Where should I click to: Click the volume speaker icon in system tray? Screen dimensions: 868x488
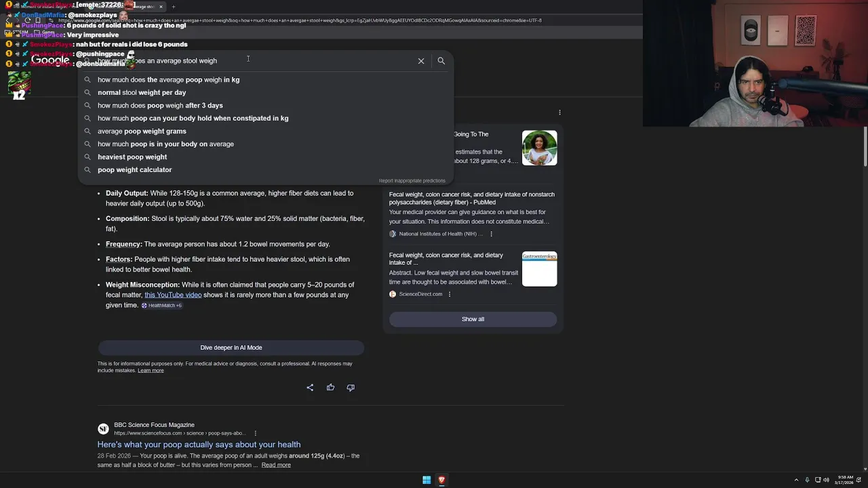click(x=826, y=480)
